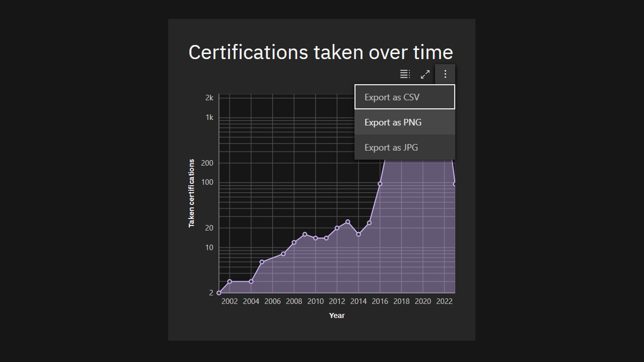644x362 pixels.
Task: Click the fullscreen expand arrows icon
Action: pos(425,74)
